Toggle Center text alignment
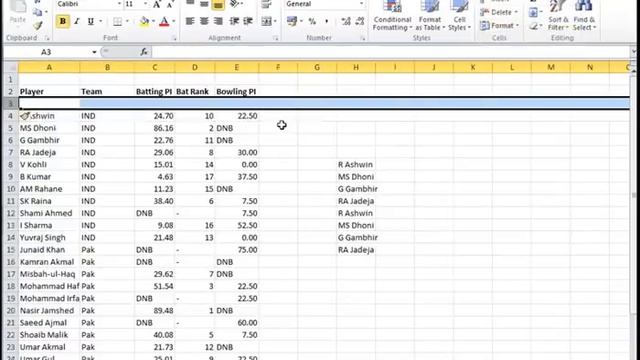Viewport: 640px width, 360px height. click(x=204, y=21)
